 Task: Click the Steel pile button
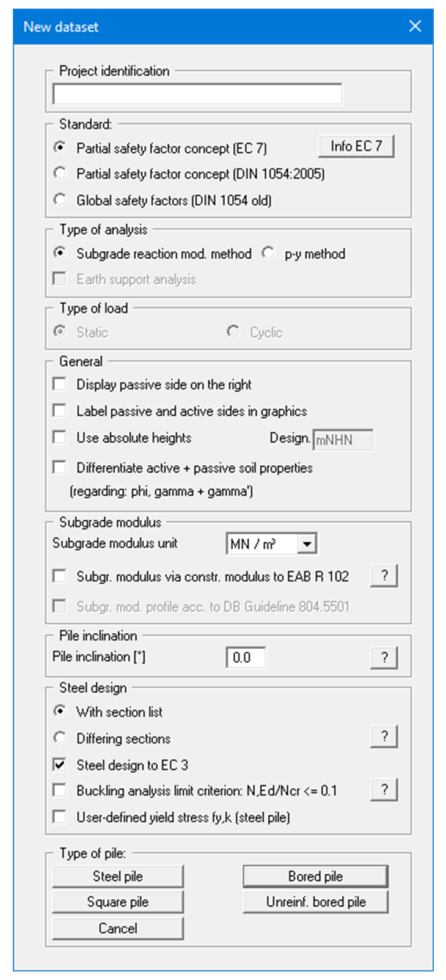pyautogui.click(x=118, y=876)
